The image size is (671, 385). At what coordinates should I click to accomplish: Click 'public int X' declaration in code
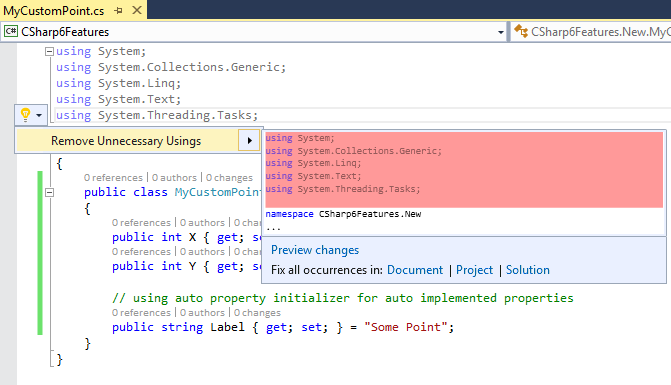(154, 237)
